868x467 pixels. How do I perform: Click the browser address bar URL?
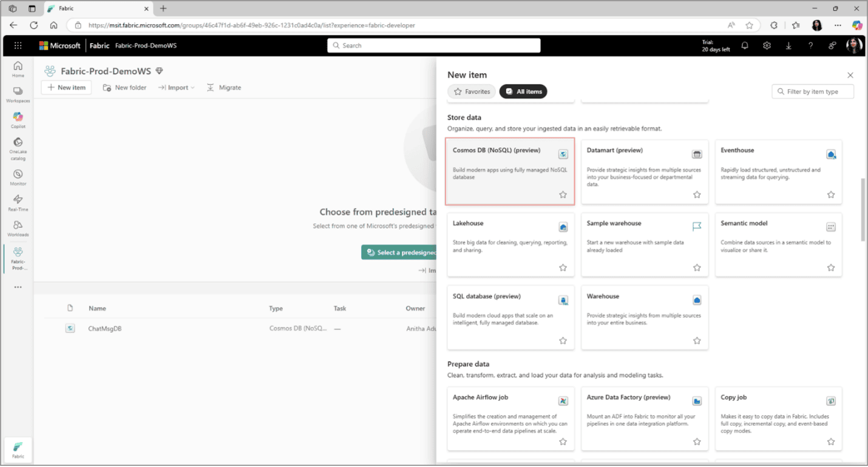pos(252,25)
